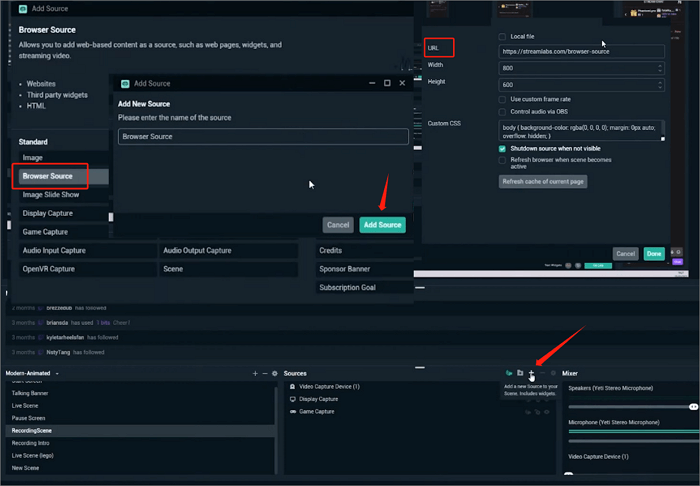The height and width of the screenshot is (486, 700).
Task: Click the Game Capture source icon
Action: coord(291,411)
